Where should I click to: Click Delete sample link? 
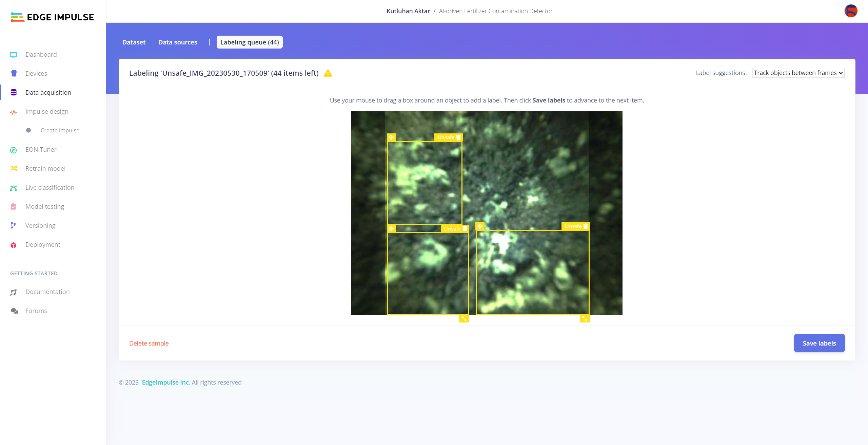point(149,343)
